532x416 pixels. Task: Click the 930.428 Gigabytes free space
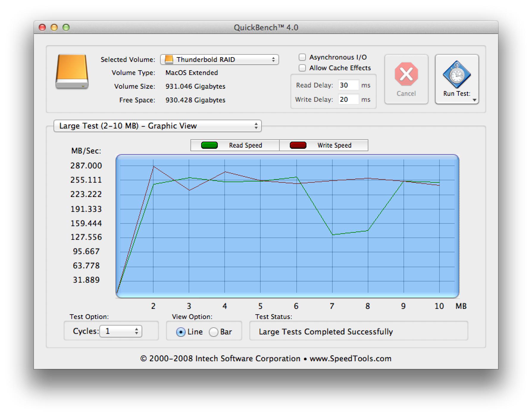pyautogui.click(x=195, y=100)
